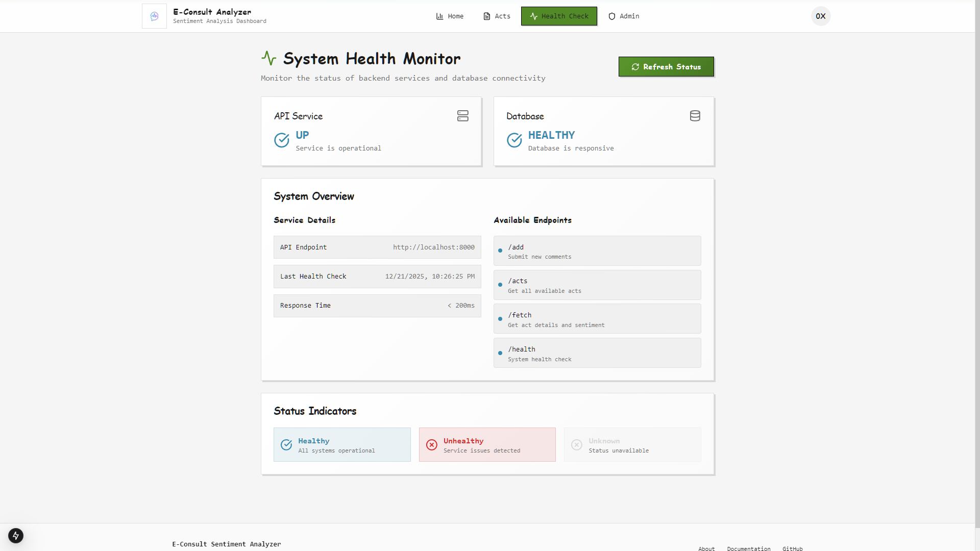Click the 0X user avatar badge
This screenshot has height=551, width=980.
point(820,16)
